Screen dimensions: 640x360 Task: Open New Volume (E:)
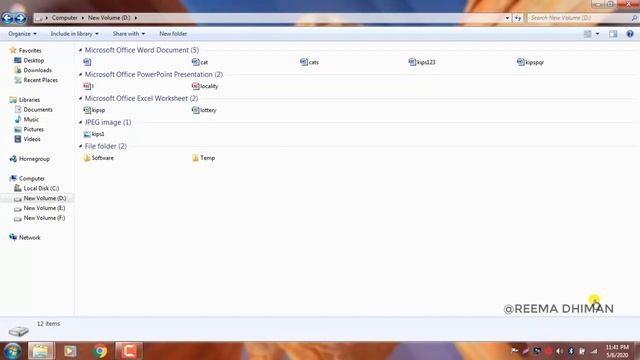click(x=39, y=208)
